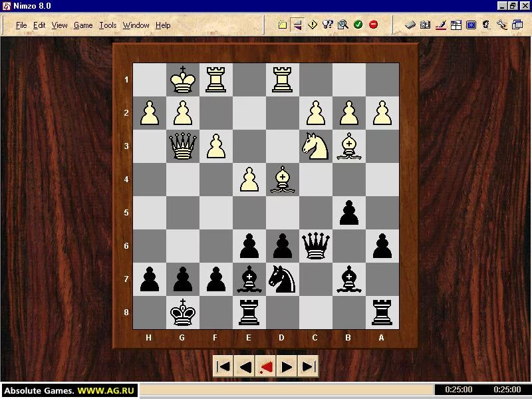532x399 pixels.
Task: Click the lightbulb hint icon
Action: pyautogui.click(x=328, y=25)
